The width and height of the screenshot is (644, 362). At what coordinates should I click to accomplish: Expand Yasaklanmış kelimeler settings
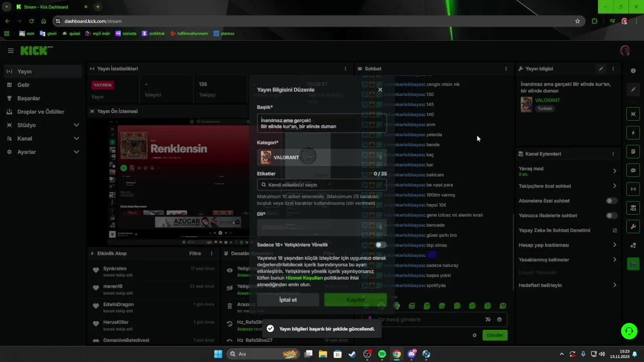tap(568, 260)
